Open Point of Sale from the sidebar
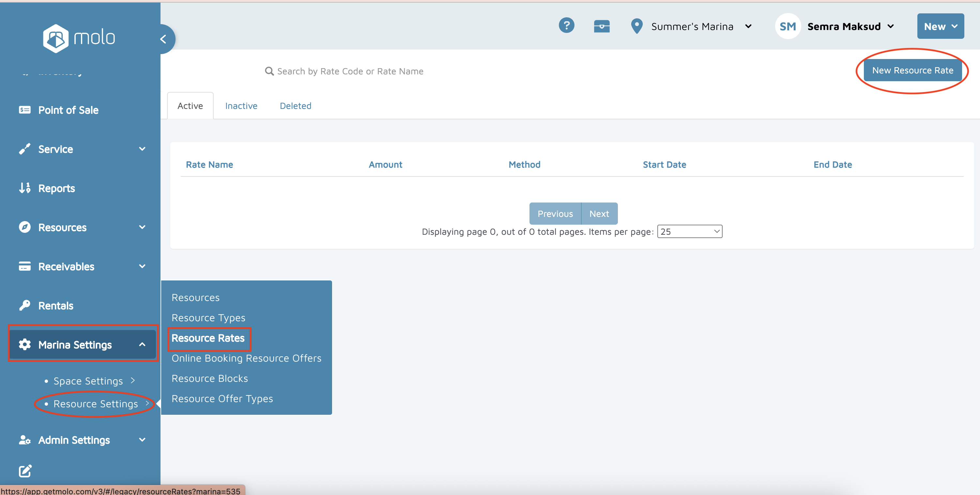 69,110
